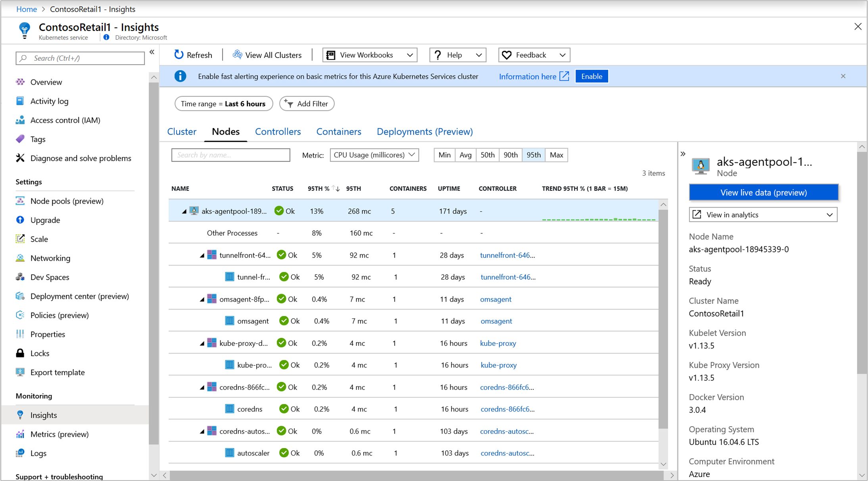Open View All Clusters

pyautogui.click(x=267, y=55)
